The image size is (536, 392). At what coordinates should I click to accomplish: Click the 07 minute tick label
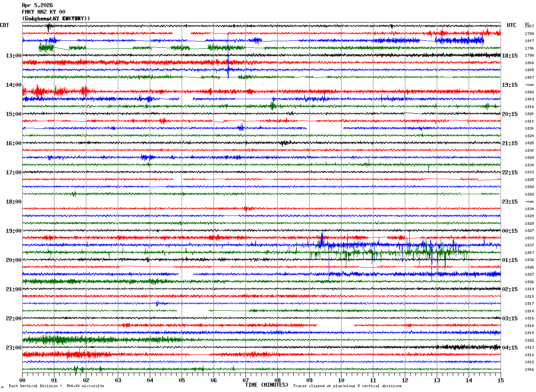tap(245, 380)
